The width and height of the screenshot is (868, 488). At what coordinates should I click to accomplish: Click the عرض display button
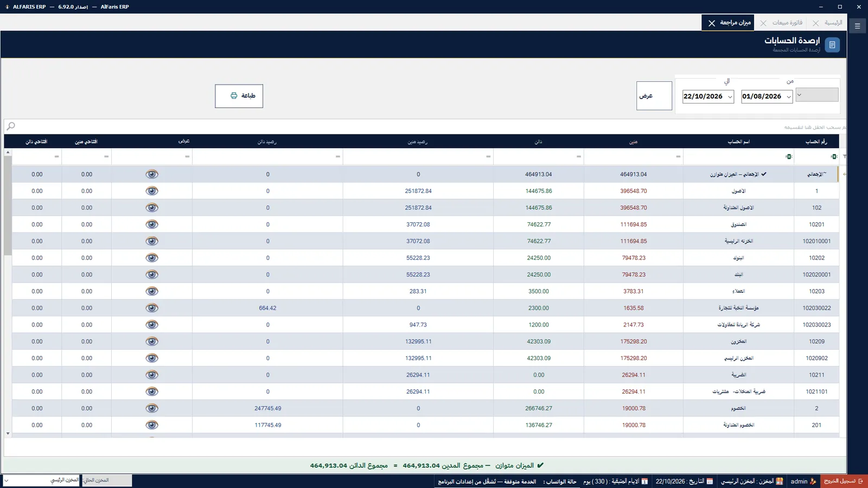[654, 96]
